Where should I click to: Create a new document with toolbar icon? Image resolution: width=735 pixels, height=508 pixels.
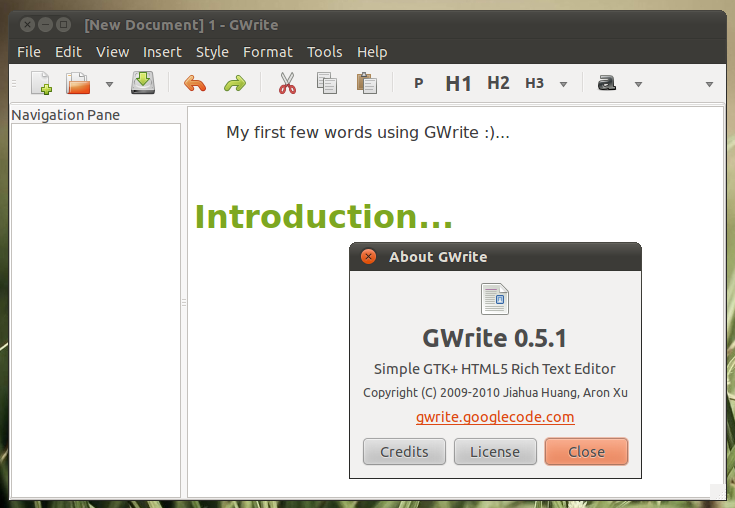[41, 83]
